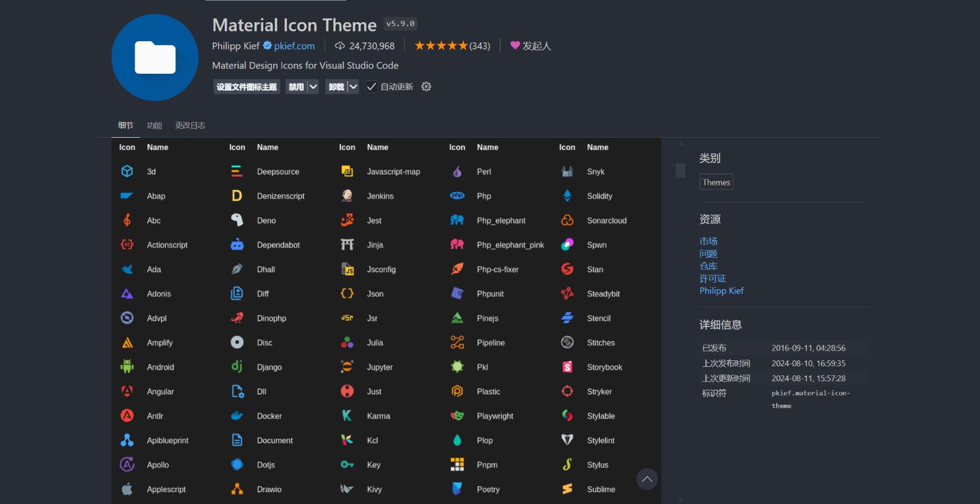Click the Dependabot icon
980x504 pixels.
click(x=237, y=245)
